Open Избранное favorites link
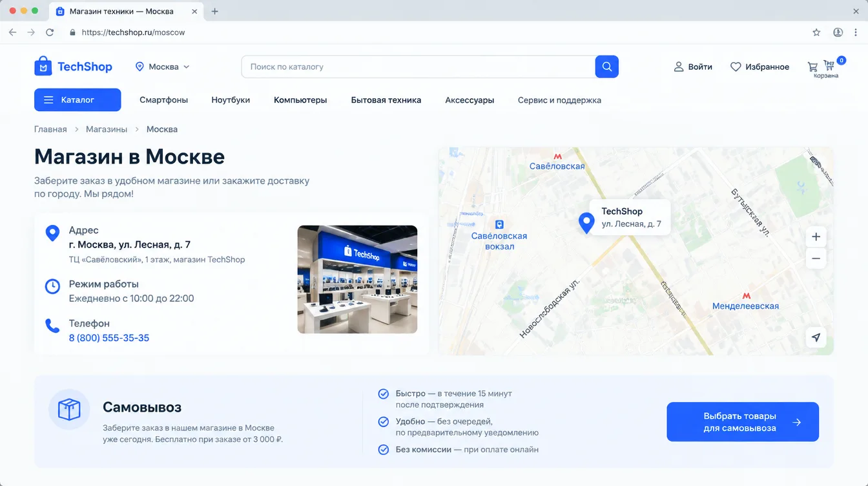The height and width of the screenshot is (486, 868). [x=767, y=67]
